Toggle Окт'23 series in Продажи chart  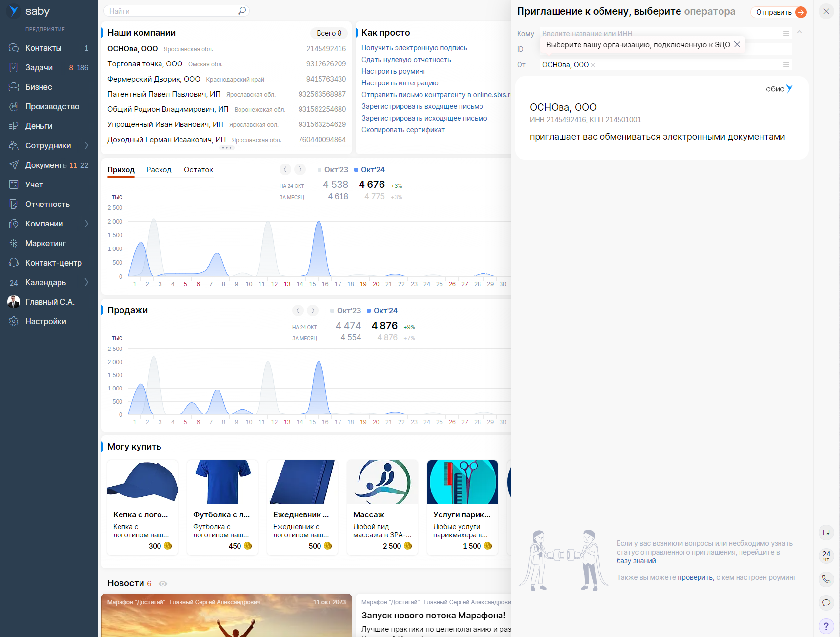[345, 311]
